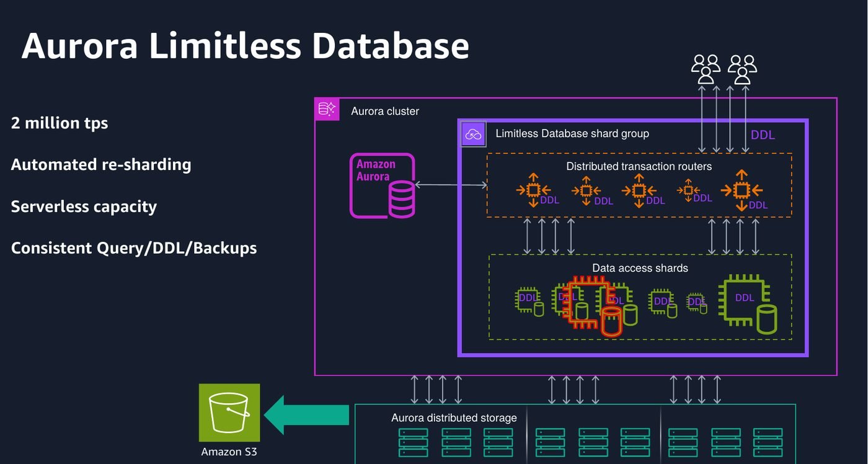
Task: Click the Aurora Limitless Database slide title
Action: click(246, 46)
